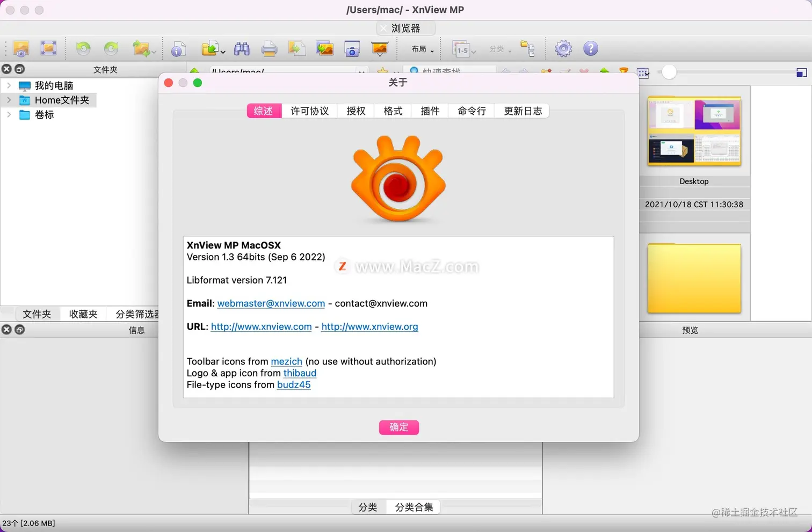812x532 pixels.
Task: Rotate the image clockwise
Action: click(x=111, y=48)
